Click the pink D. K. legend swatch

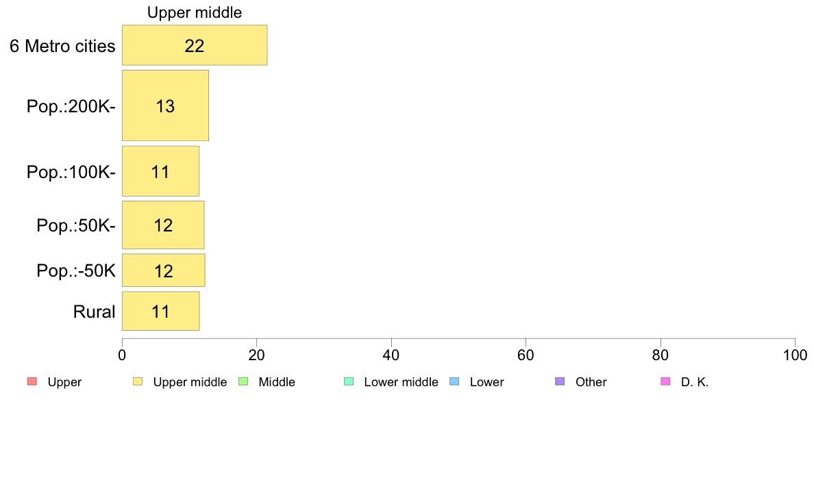pyautogui.click(x=665, y=381)
